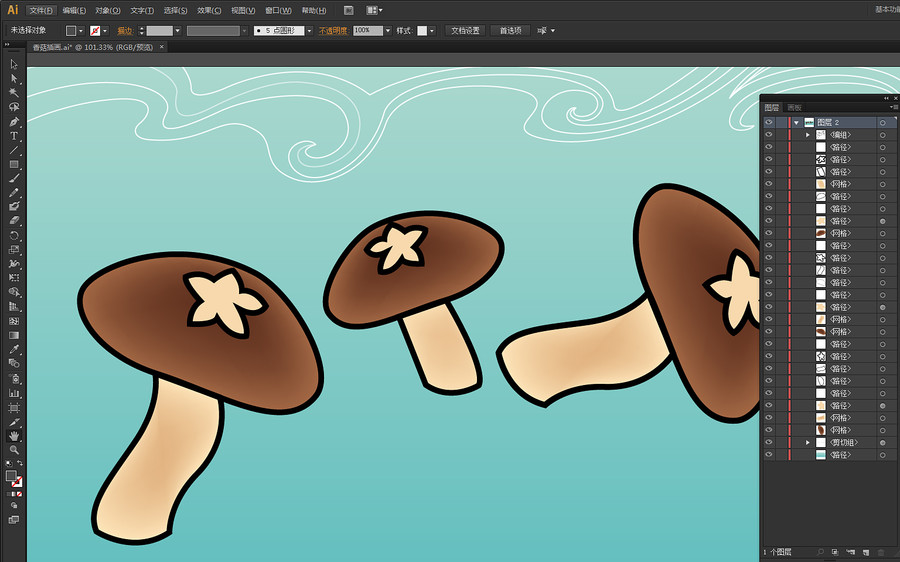Hide the <剪切组> sublayer with eye
900x562 pixels.
click(769, 443)
